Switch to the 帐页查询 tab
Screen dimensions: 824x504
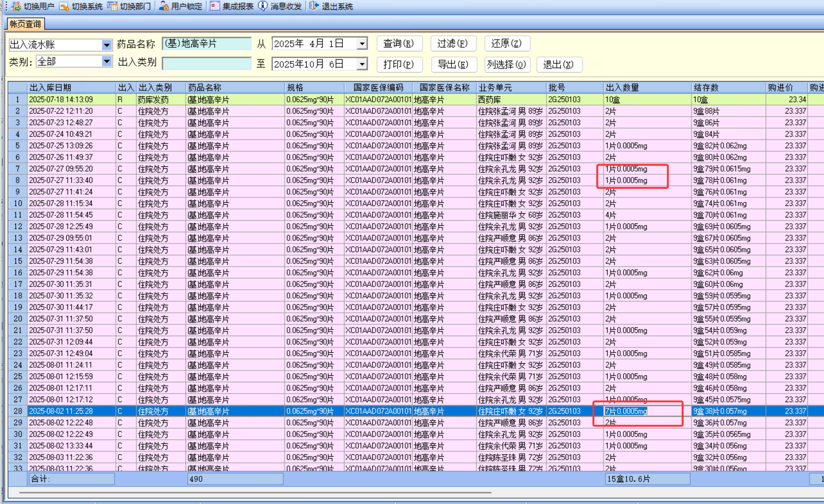tap(25, 24)
